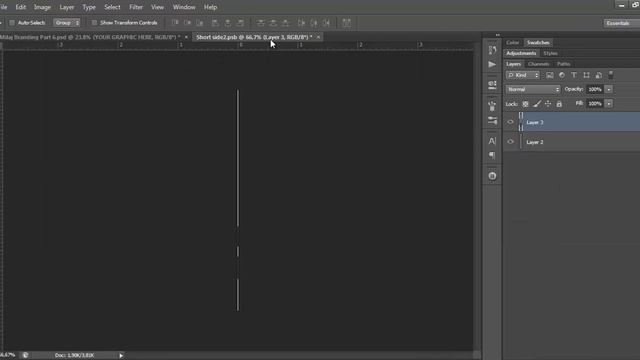Enable Auto-Select checkbox
Screen dimensions: 640x360
pos(12,23)
